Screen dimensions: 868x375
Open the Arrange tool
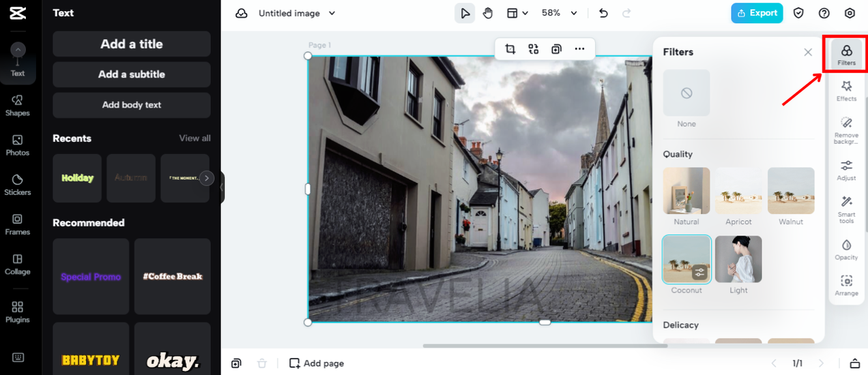coord(846,286)
